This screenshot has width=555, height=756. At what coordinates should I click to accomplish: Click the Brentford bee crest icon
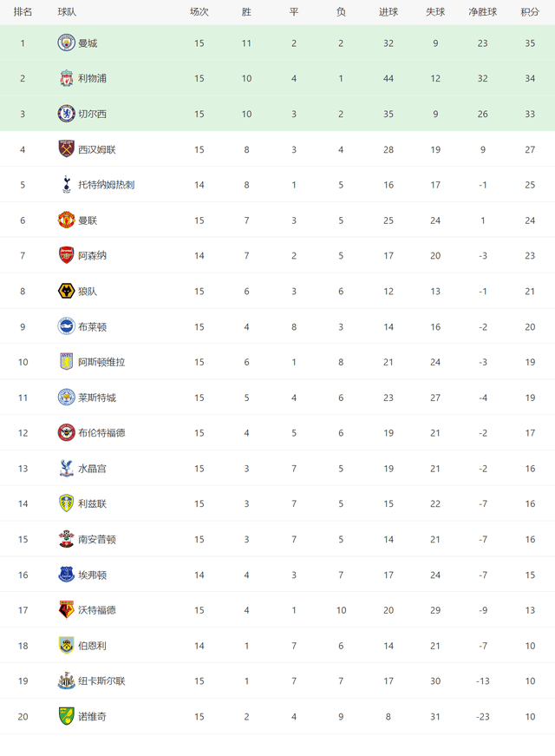pos(67,432)
